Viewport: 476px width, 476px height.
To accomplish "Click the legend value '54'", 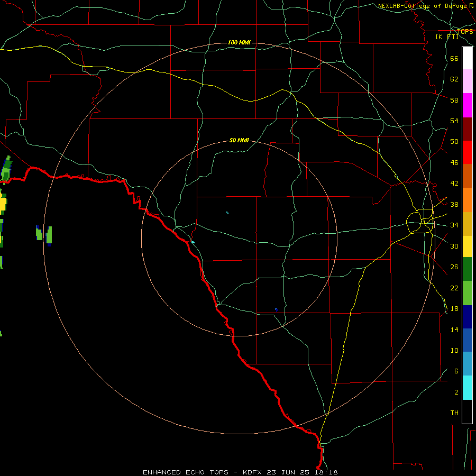I will click(x=454, y=121).
